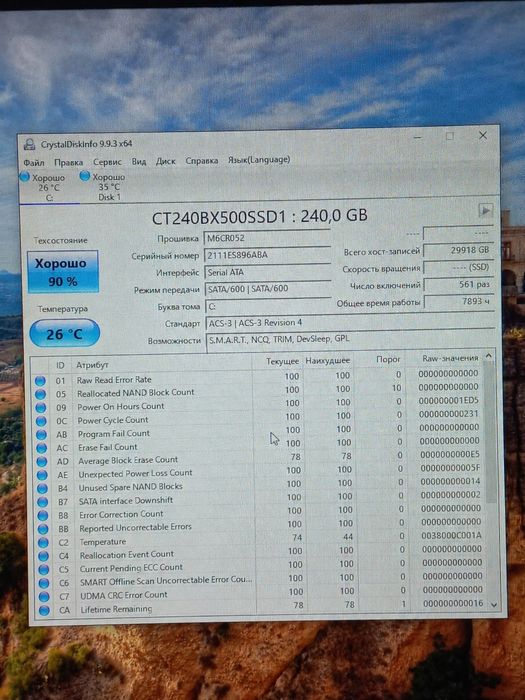Click the CrystalDiskInfo title bar app icon

(30, 144)
